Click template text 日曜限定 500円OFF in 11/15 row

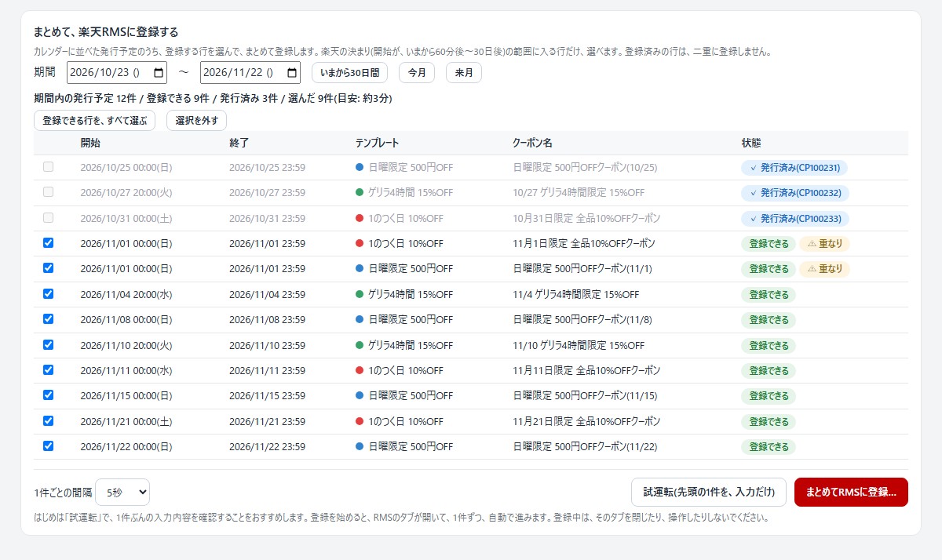411,396
